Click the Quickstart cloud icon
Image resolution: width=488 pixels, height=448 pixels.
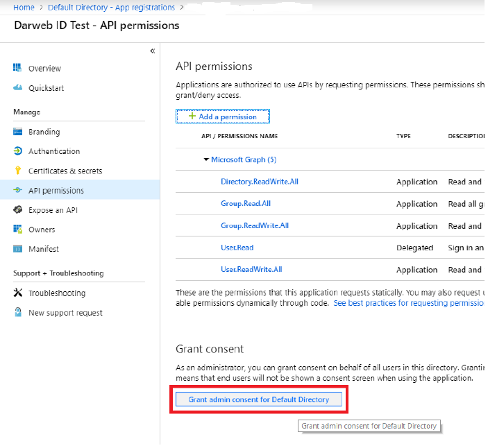(18, 87)
